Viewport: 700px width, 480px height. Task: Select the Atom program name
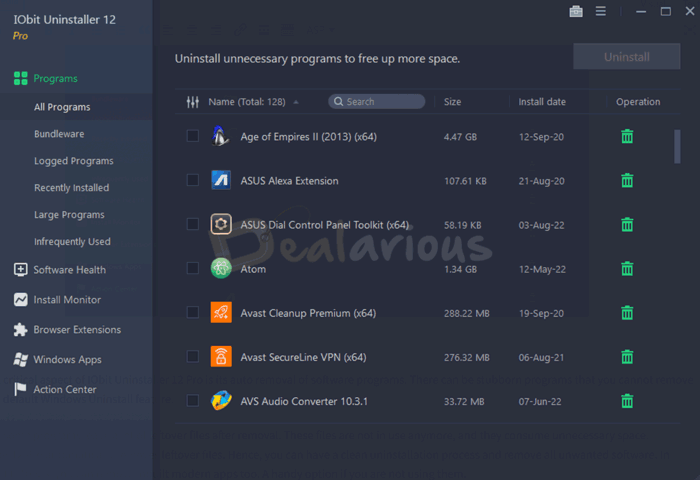(x=253, y=269)
